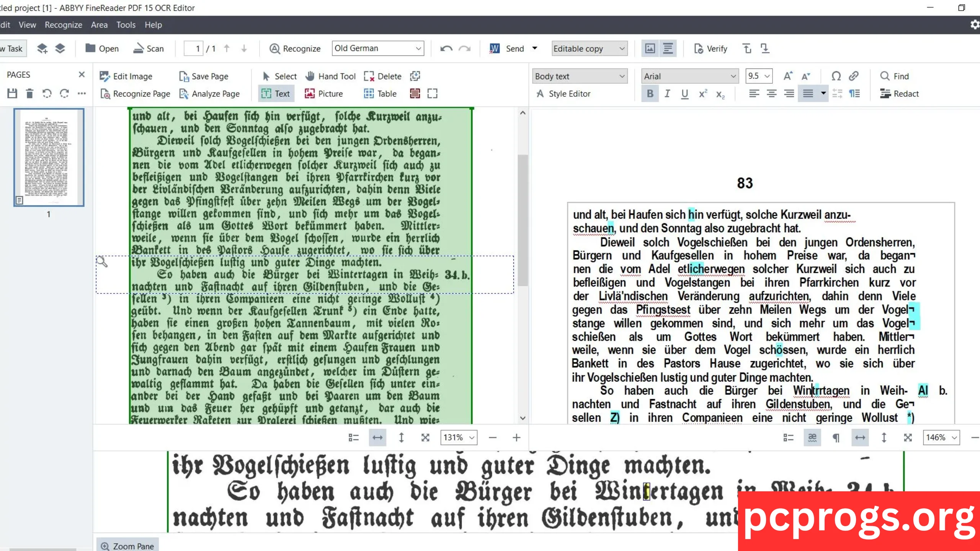Draw a Table area
This screenshot has height=551, width=980.
click(380, 94)
